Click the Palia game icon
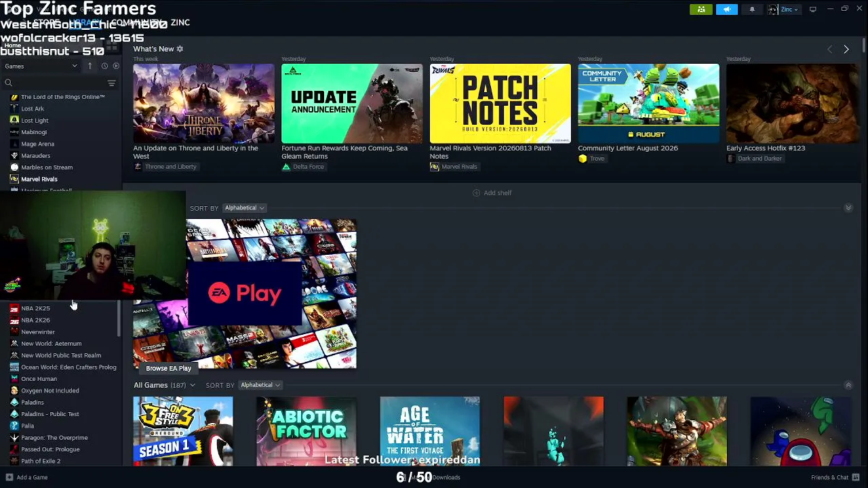868x488 pixels. [14, 426]
